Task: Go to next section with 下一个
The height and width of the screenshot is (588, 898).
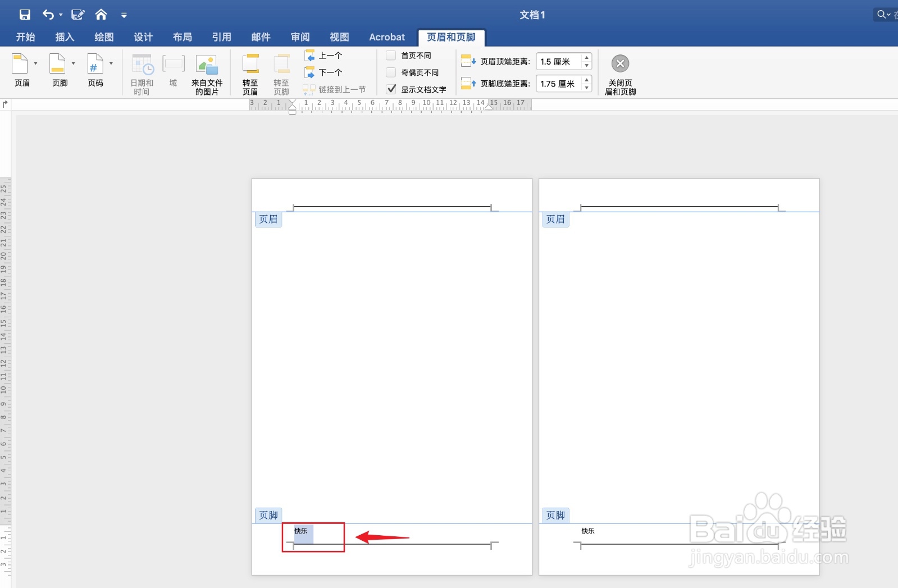Action: click(323, 72)
